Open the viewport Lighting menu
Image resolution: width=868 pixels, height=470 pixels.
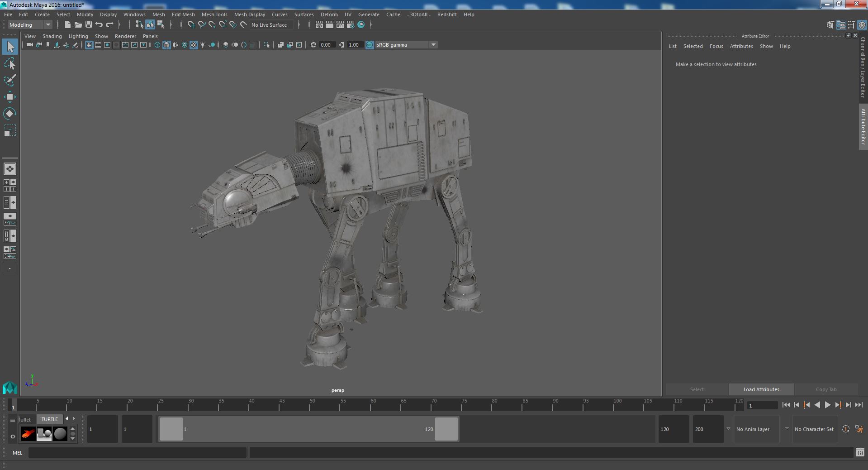[78, 36]
